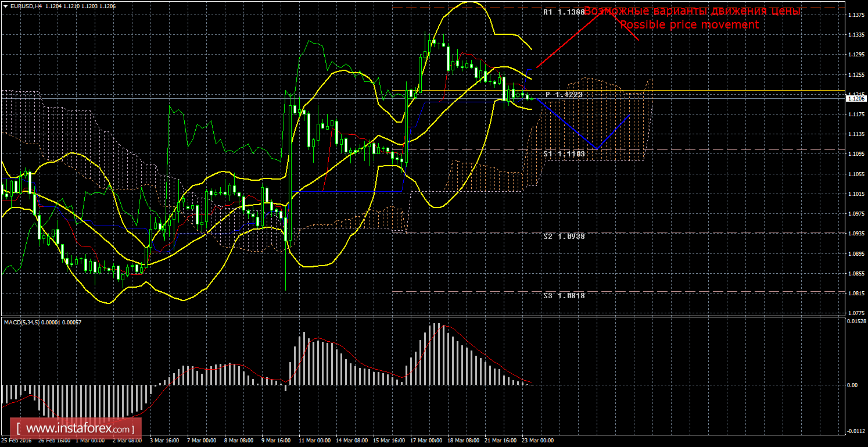Screen dimensions: 868x447
Task: Click the 8 Mar 08:00 time label
Action: (240, 440)
